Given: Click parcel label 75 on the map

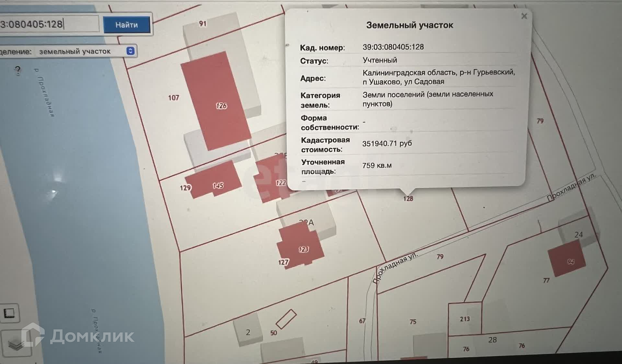Looking at the screenshot, I should [x=413, y=322].
